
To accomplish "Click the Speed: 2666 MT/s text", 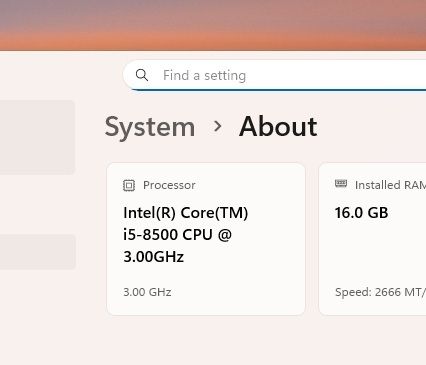I will click(x=380, y=292).
